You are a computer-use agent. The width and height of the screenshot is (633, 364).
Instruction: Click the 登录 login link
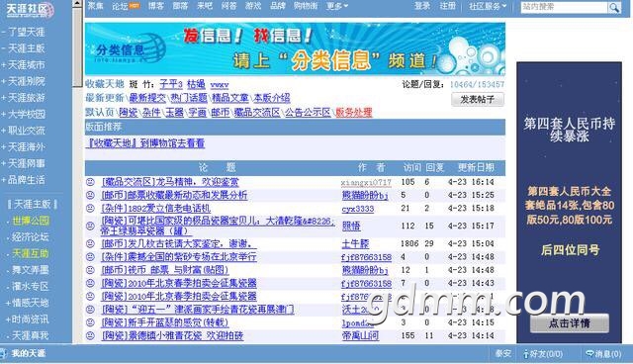(x=422, y=6)
